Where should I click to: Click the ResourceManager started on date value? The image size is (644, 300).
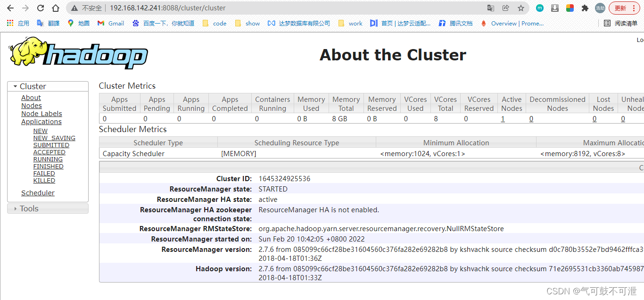(312, 239)
